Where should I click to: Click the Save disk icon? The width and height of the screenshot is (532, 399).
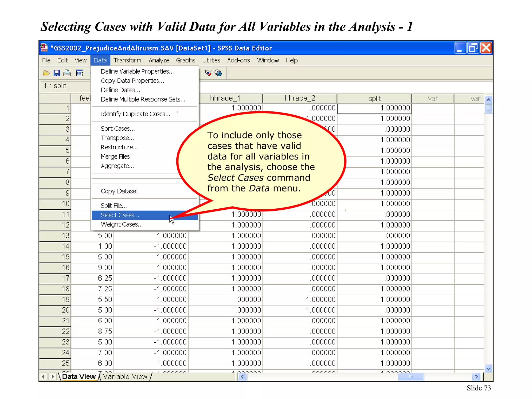(x=57, y=73)
